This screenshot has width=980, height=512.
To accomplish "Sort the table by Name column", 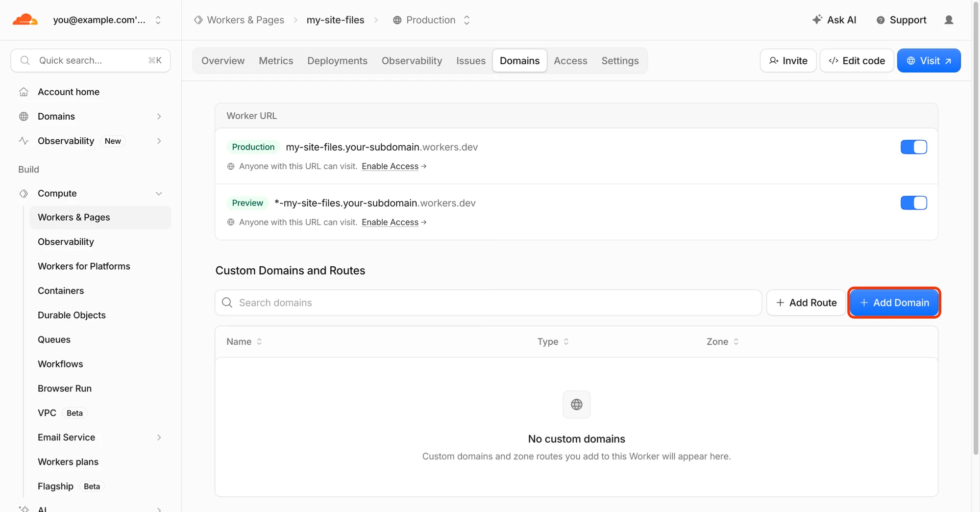I will (244, 341).
